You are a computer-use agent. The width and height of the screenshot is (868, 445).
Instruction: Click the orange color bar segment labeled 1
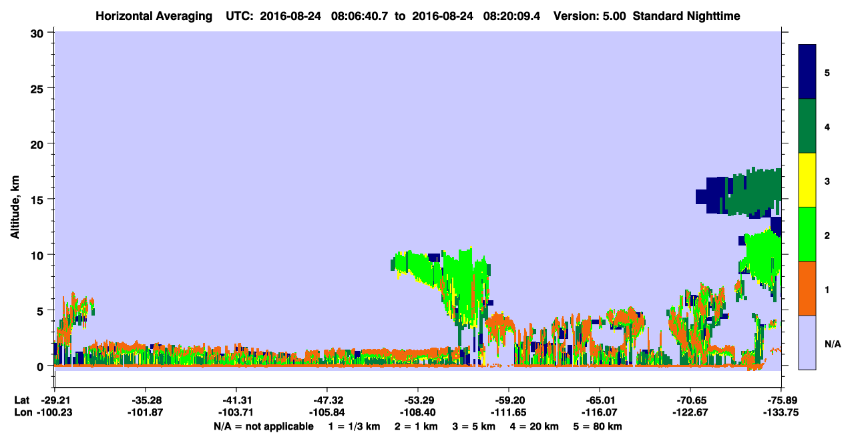[807, 288]
